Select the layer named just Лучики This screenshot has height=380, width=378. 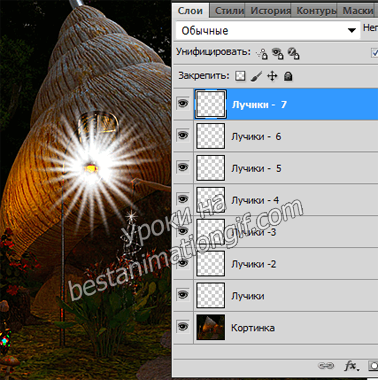(x=248, y=296)
